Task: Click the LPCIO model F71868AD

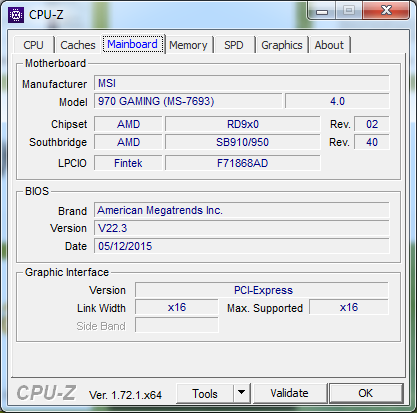Action: 243,163
